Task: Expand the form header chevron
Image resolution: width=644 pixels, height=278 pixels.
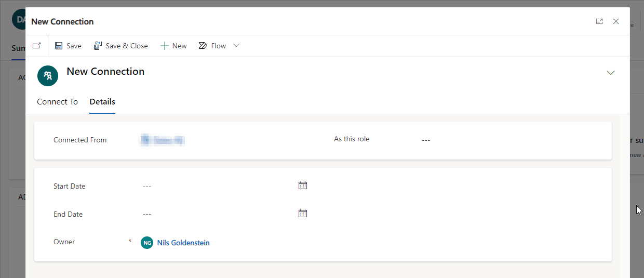Action: [611, 73]
